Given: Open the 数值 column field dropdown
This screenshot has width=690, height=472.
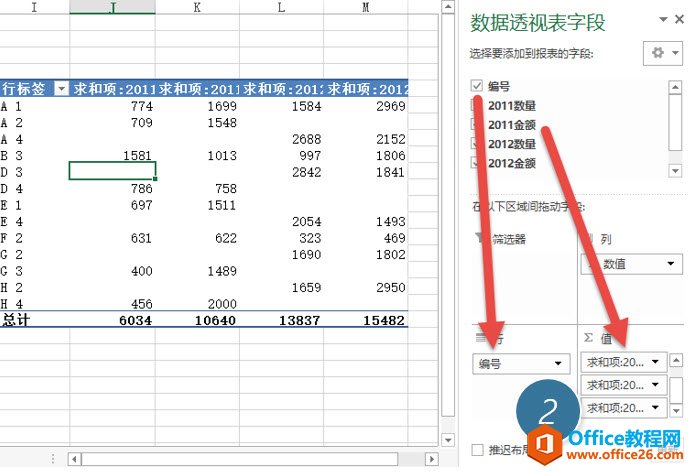Looking at the screenshot, I should pos(670,263).
